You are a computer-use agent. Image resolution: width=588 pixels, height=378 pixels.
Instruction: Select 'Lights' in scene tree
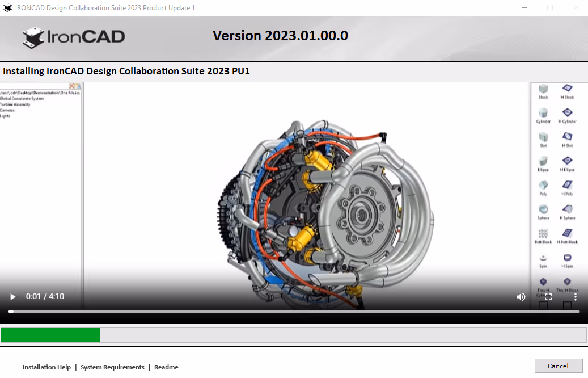5,116
